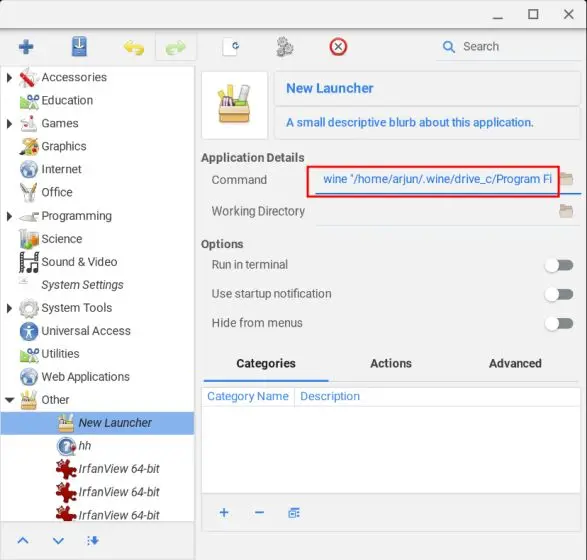Select the Sound & Video category

click(79, 262)
